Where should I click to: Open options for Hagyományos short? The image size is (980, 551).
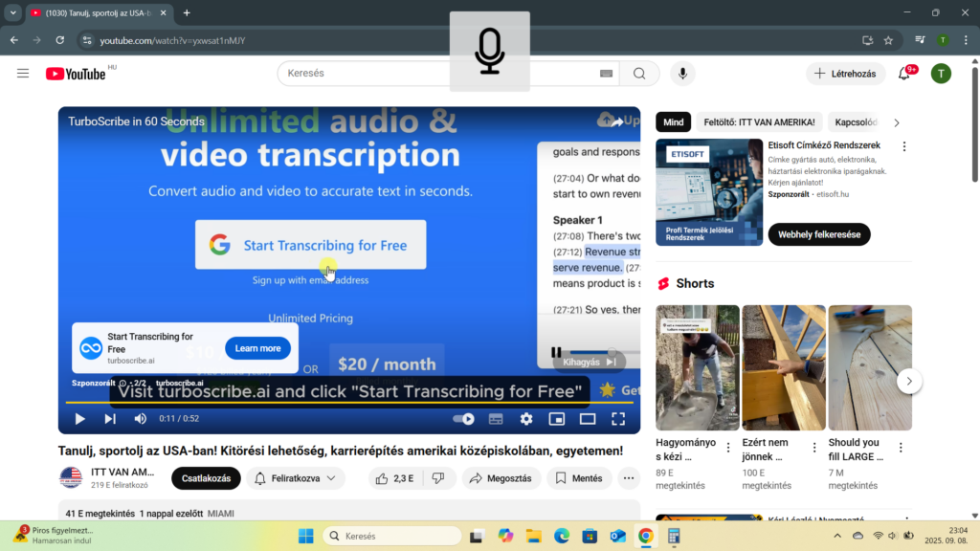pyautogui.click(x=728, y=448)
